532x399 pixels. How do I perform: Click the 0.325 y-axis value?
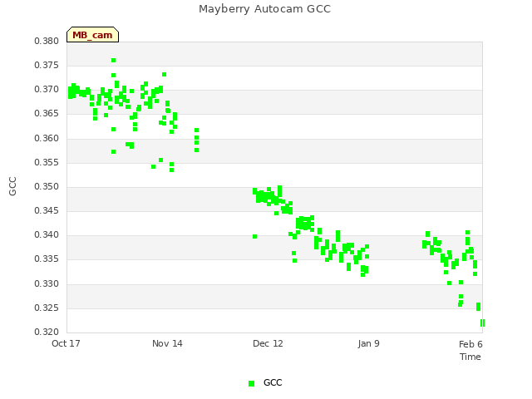47,308
